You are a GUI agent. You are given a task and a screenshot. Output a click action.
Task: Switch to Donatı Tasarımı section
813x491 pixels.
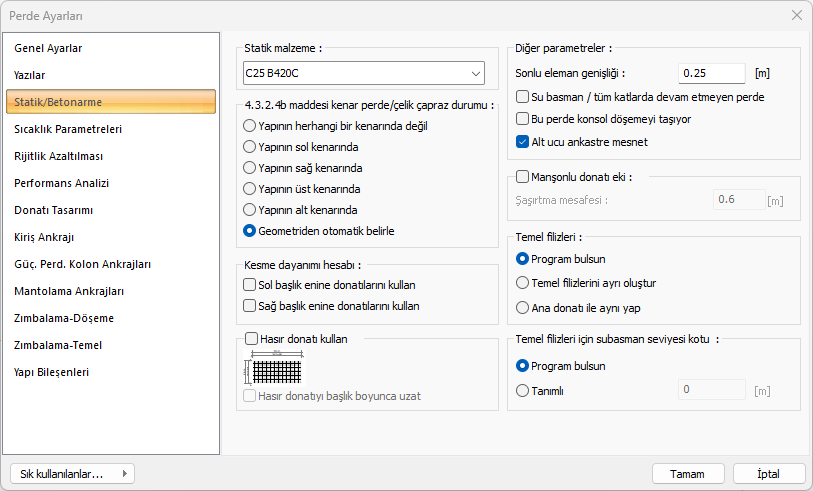[x=53, y=210]
